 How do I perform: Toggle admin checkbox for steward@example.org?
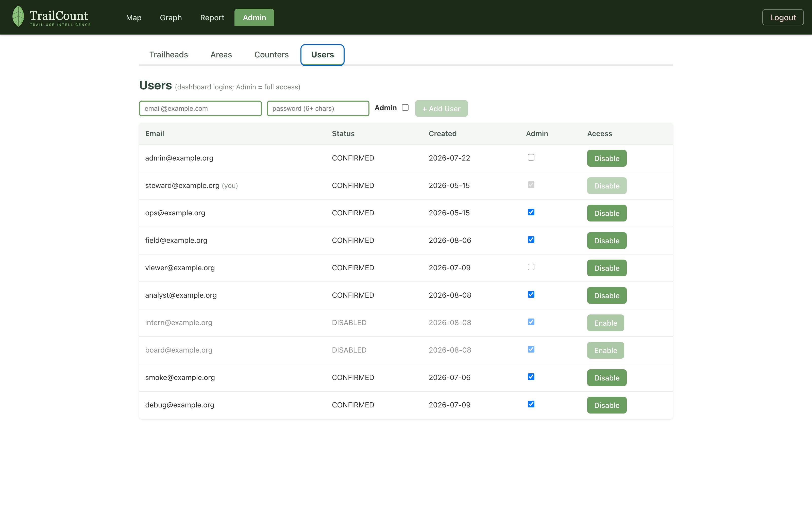531,185
